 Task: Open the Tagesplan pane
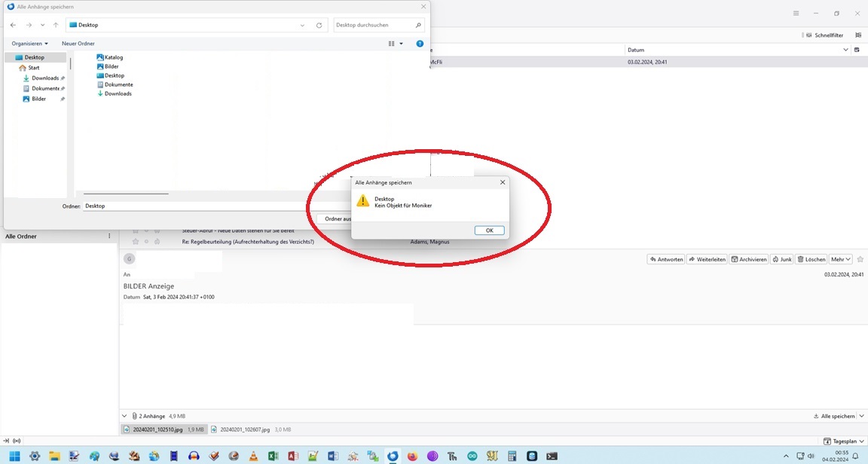click(x=840, y=441)
